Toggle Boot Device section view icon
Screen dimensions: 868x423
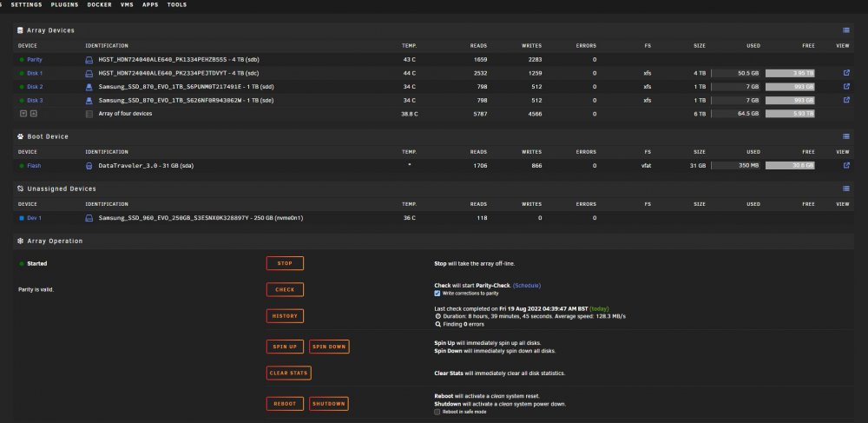[845, 136]
